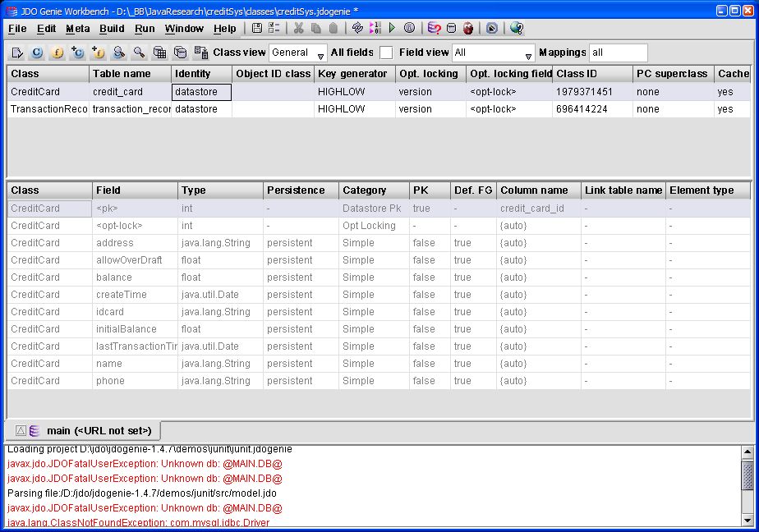Click the checklist options icon next to Save
Image resolution: width=759 pixels, height=532 pixels.
(274, 28)
